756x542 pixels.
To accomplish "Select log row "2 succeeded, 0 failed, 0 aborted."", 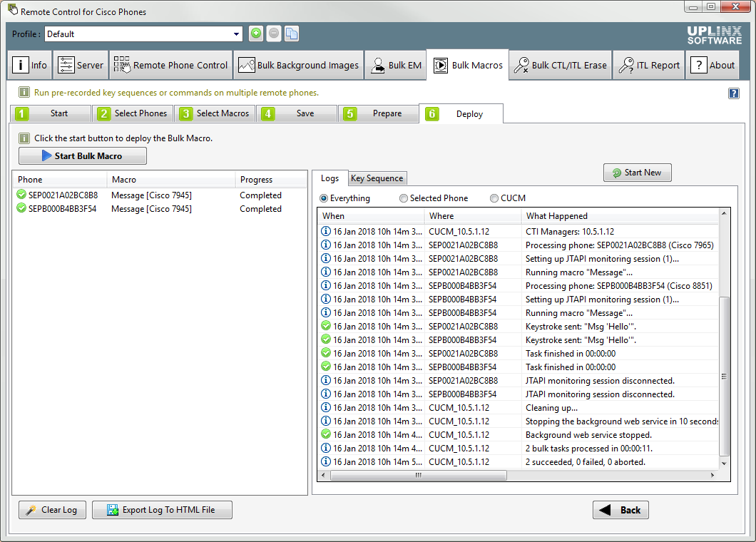I will pyautogui.click(x=519, y=461).
